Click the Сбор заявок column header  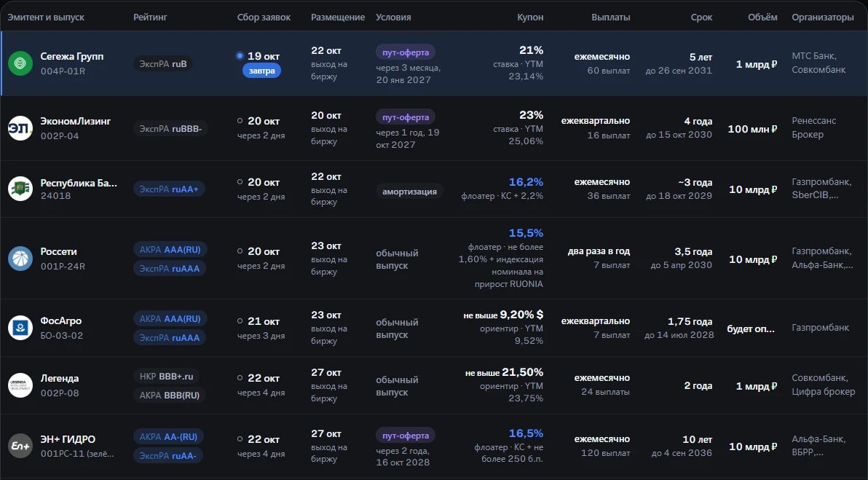[x=264, y=17]
